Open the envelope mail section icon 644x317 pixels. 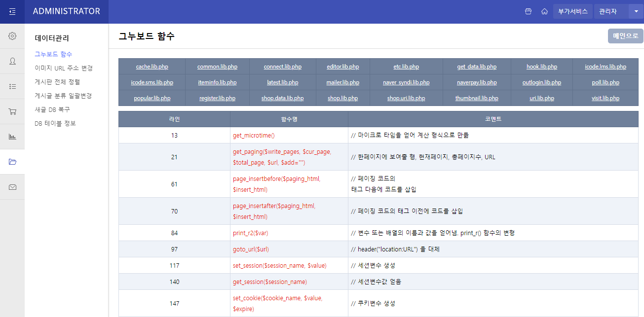[12, 187]
